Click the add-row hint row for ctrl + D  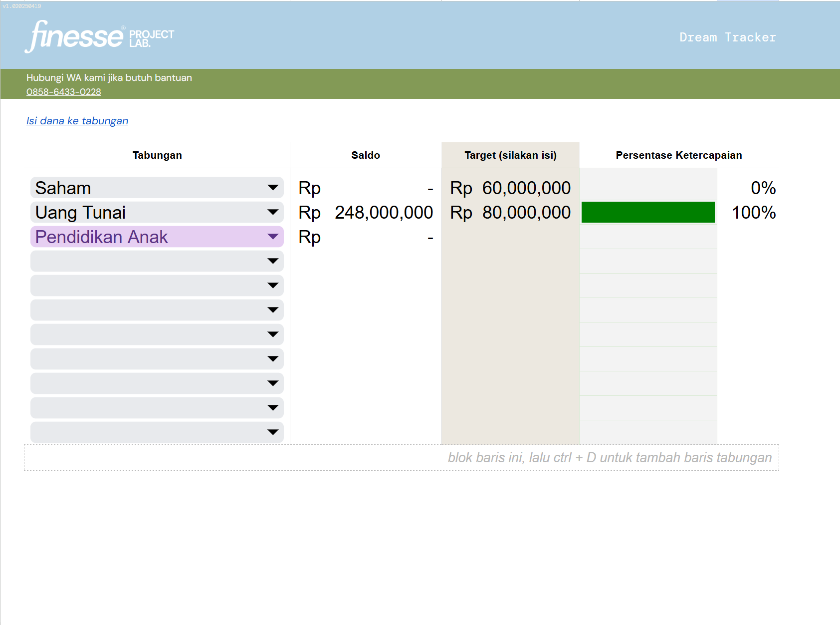point(401,458)
